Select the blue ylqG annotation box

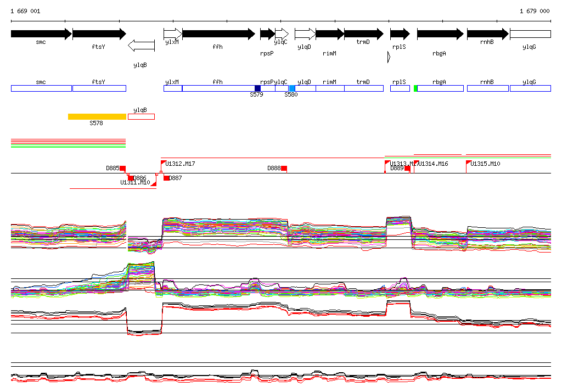[531, 88]
